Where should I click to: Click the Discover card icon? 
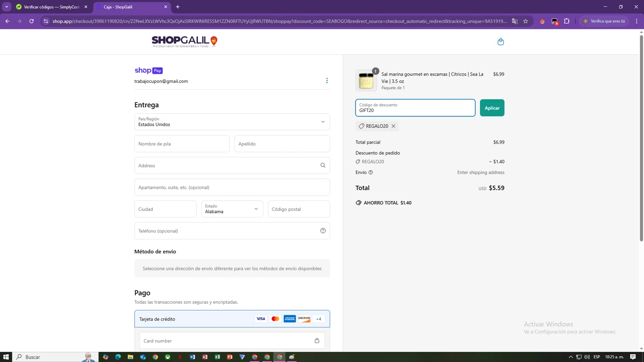(304, 319)
